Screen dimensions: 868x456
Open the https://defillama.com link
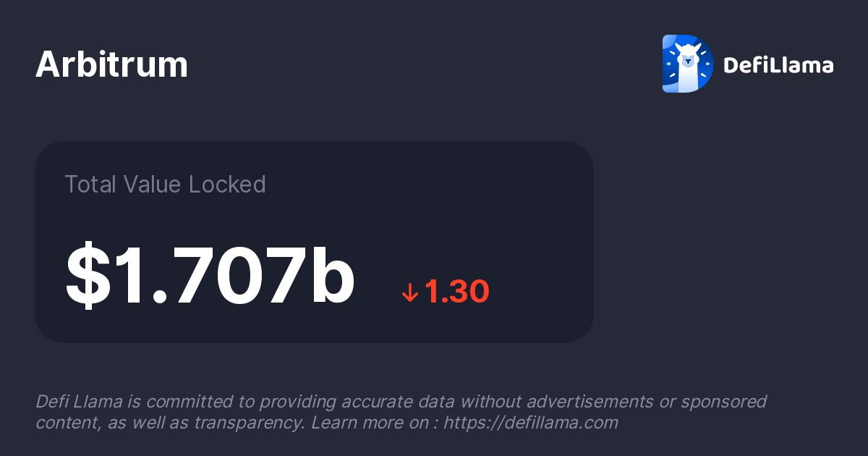(531, 423)
